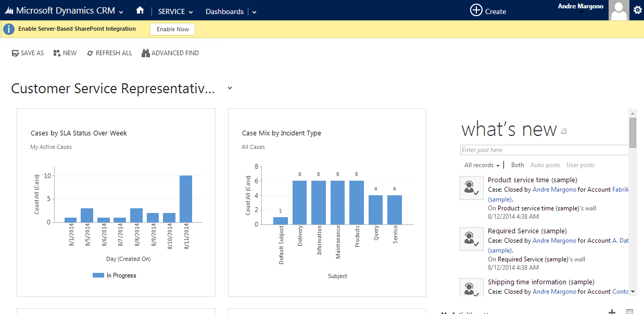Click the Save As toolbar icon
644x314 pixels.
[15, 53]
